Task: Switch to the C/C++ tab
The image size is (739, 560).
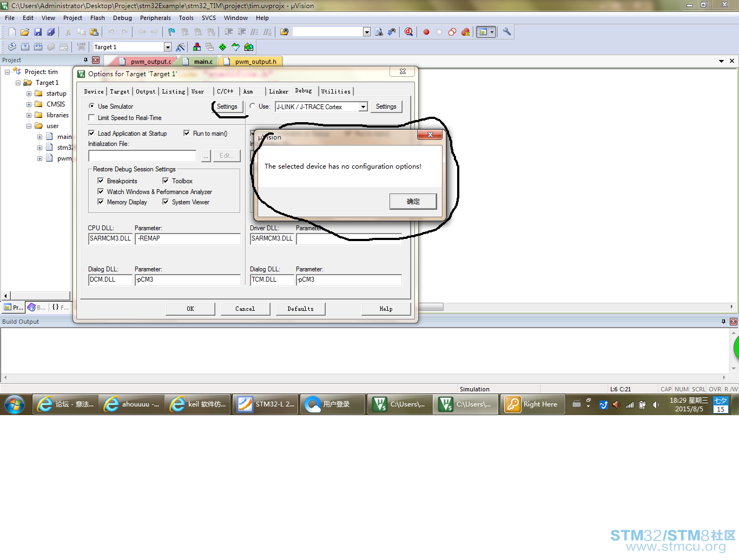Action: (x=225, y=91)
